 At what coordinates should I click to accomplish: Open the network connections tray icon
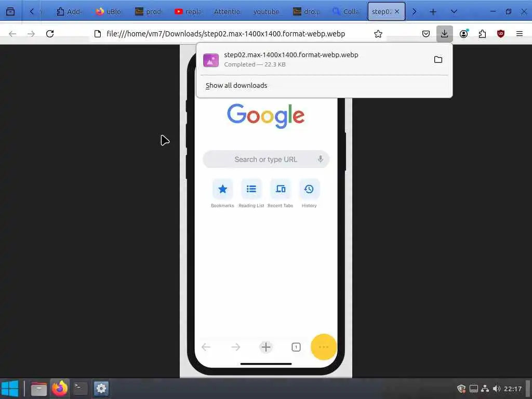[x=485, y=389]
